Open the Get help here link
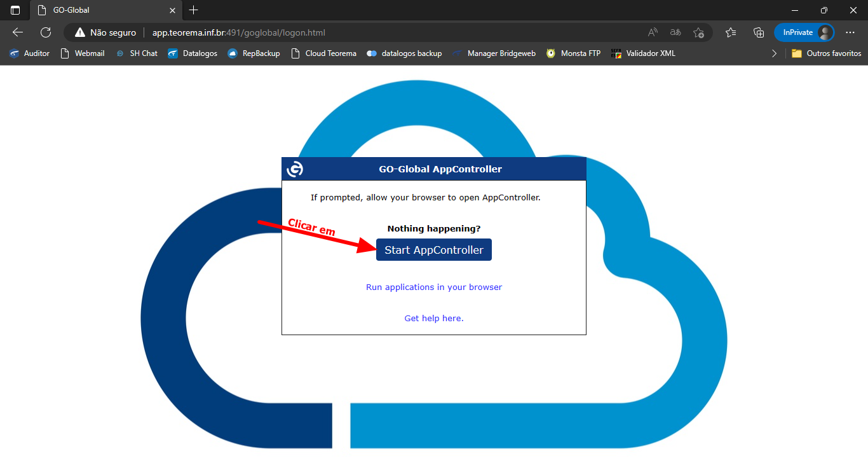The width and height of the screenshot is (868, 463). click(x=434, y=318)
